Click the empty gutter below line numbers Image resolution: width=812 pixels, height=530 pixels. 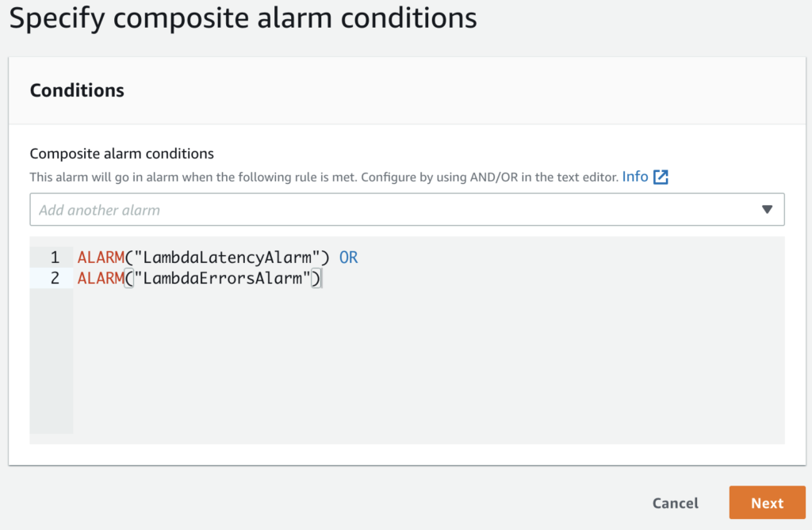(52, 360)
